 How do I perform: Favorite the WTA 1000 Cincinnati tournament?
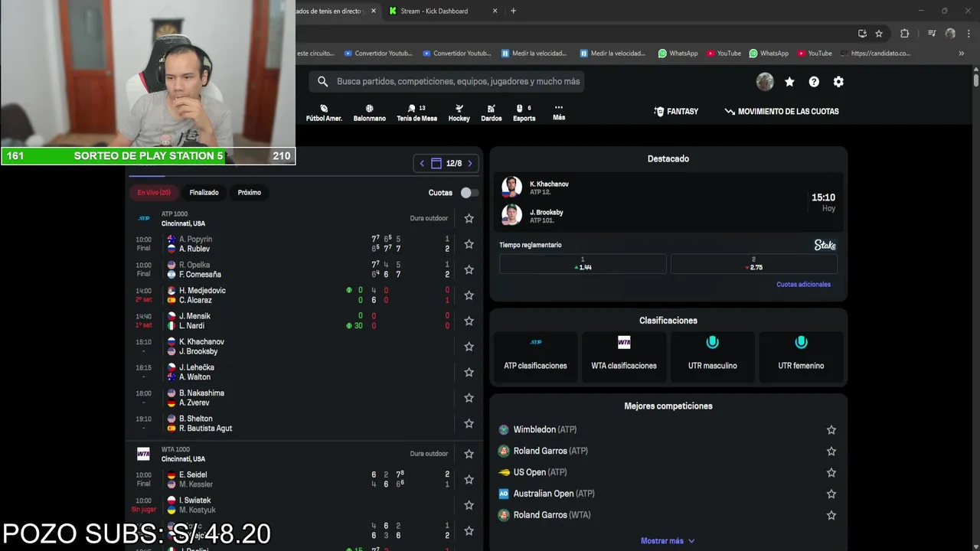pyautogui.click(x=469, y=454)
